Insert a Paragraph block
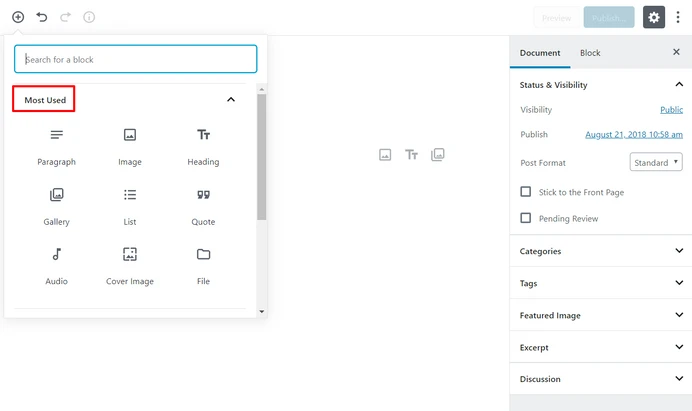The image size is (692, 411). 56,147
